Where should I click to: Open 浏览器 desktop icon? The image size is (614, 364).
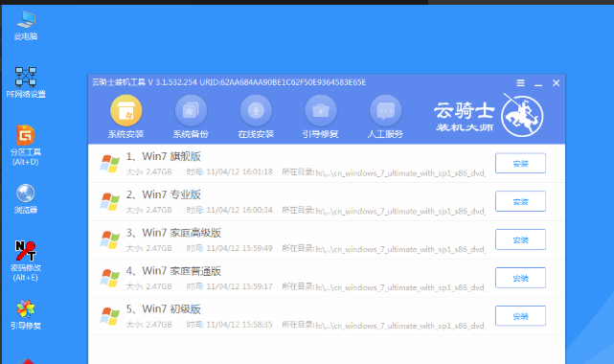point(26,199)
